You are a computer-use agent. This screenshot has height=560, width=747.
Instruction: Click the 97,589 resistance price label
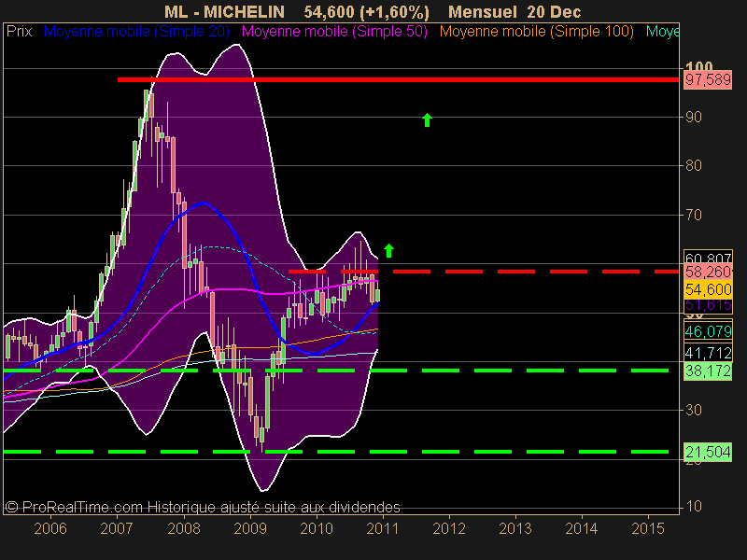click(x=708, y=79)
